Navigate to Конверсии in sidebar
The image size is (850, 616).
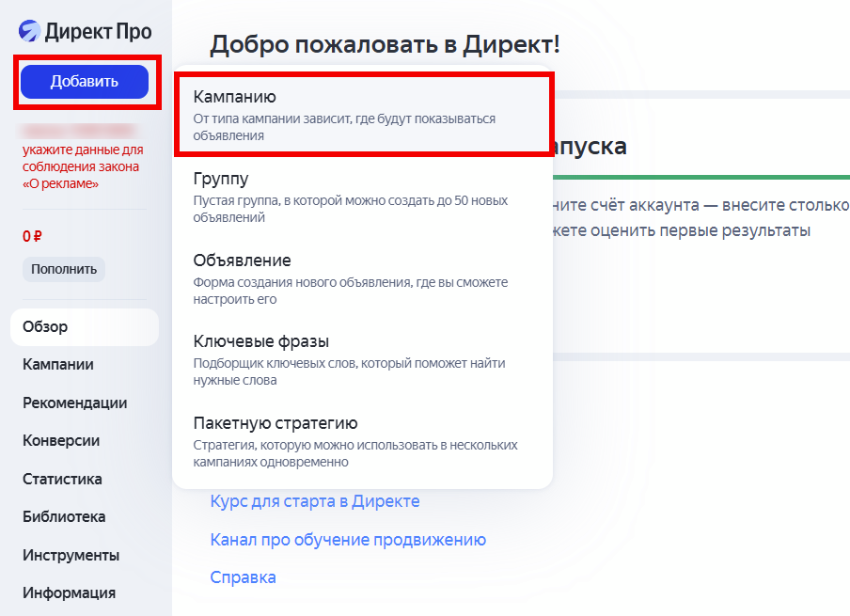(x=61, y=440)
